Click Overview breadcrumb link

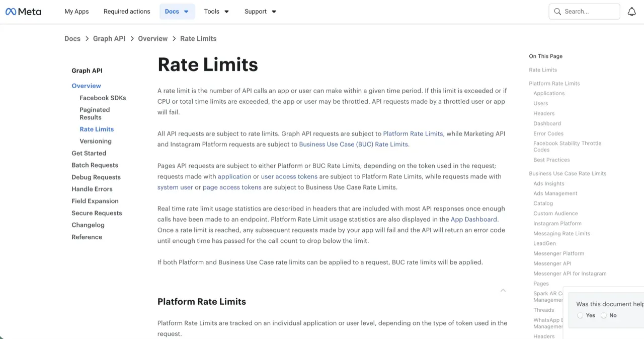tap(153, 39)
